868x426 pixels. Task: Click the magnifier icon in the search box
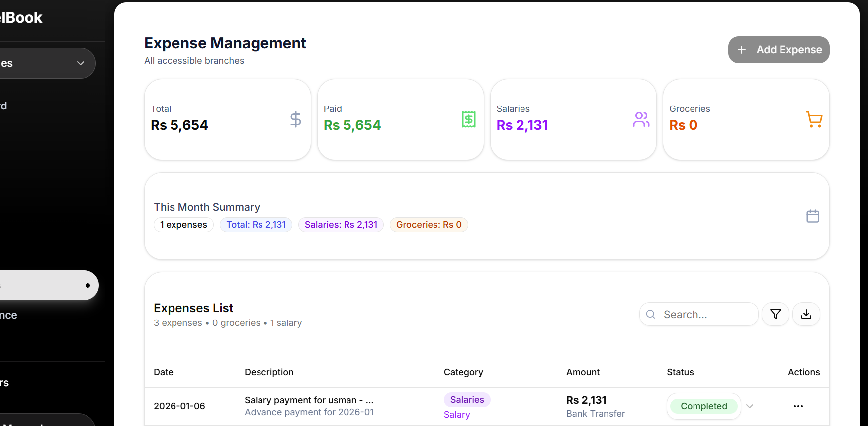[650, 314]
